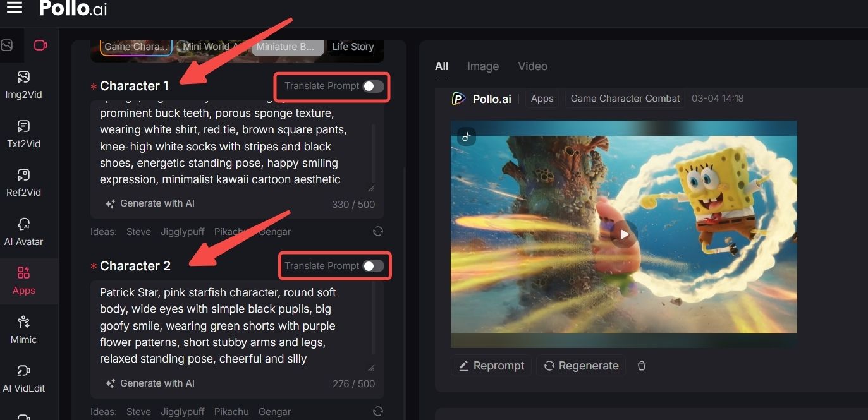Open the Mimic tool

23,330
